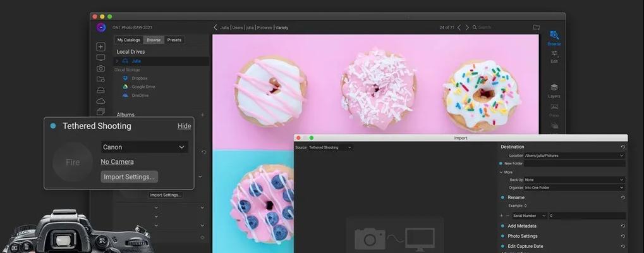The width and height of the screenshot is (644, 253).
Task: Remove the rename field with minus icon
Action: click(x=507, y=216)
